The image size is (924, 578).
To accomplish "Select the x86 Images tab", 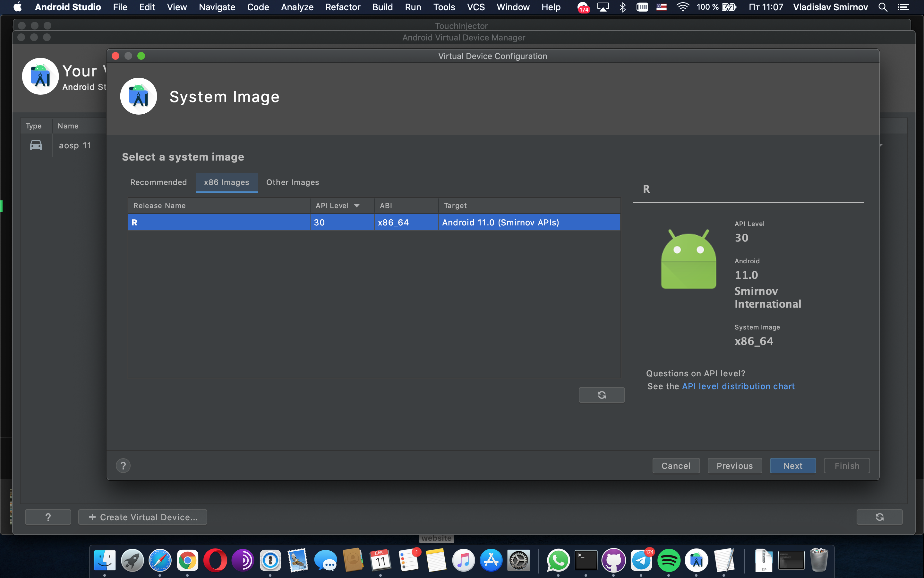I will pos(227,182).
